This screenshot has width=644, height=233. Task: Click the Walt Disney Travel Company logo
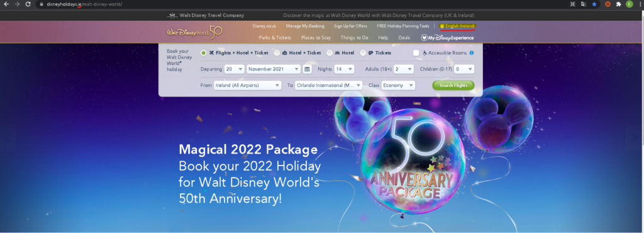point(206,16)
